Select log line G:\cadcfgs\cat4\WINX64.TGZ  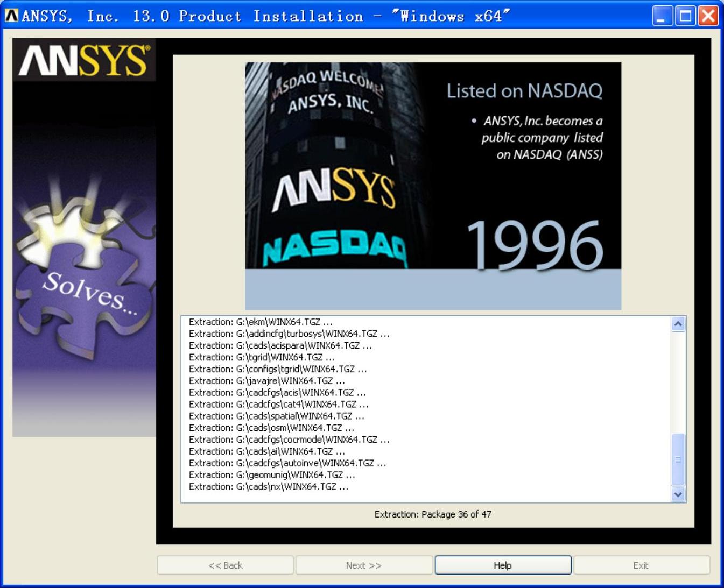point(279,405)
